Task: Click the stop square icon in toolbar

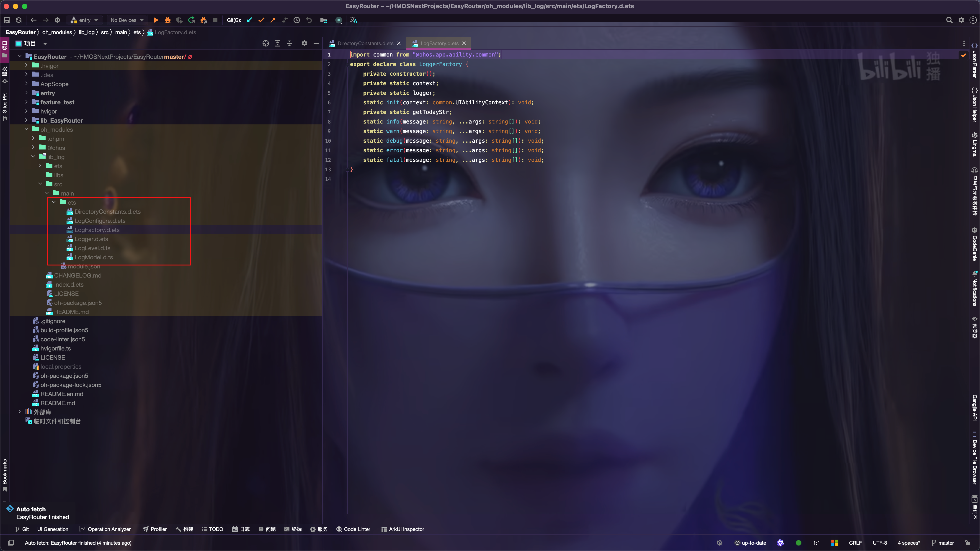Action: point(215,20)
